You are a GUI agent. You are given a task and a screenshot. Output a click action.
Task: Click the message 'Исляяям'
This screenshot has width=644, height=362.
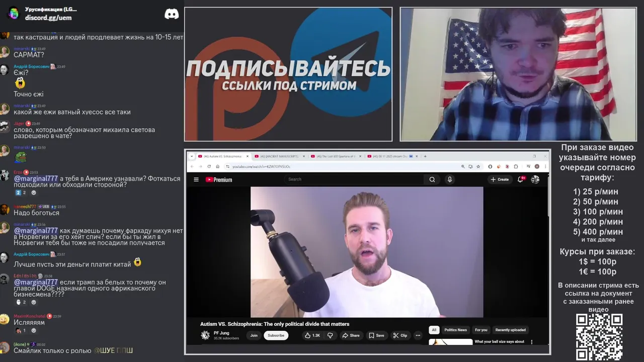pos(29,322)
